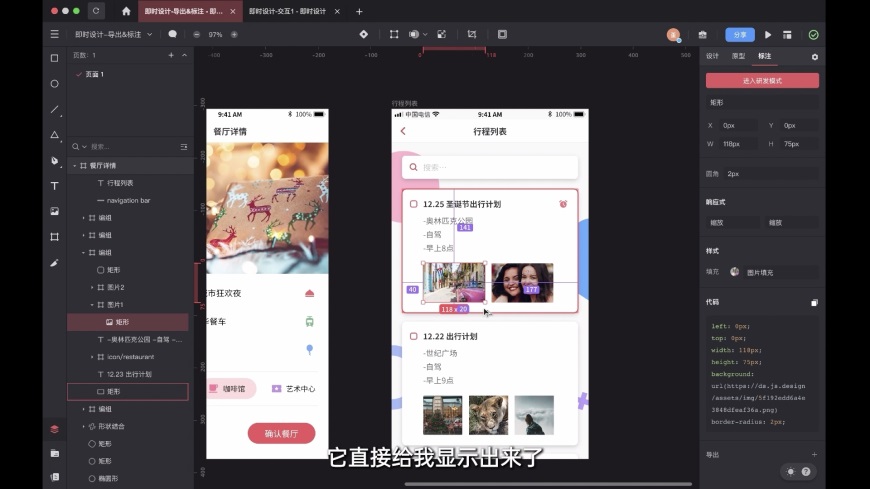
Task: Expand the icon/restaurant layer
Action: tap(92, 357)
